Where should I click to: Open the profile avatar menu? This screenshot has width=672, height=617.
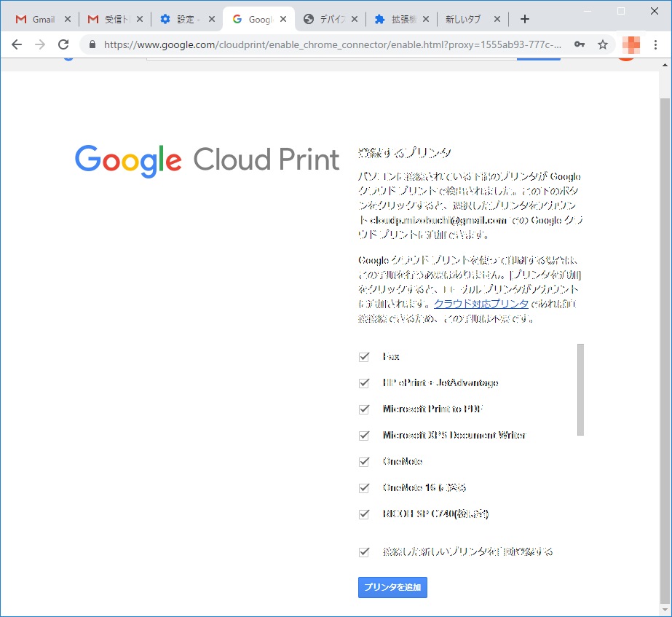tap(631, 44)
